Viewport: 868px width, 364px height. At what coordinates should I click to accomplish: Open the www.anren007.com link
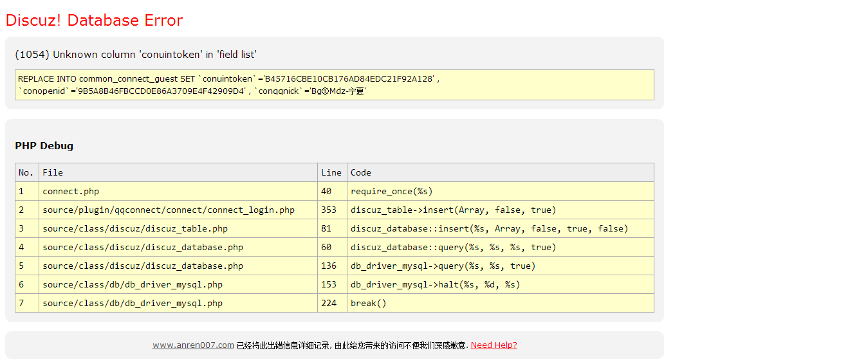point(193,345)
